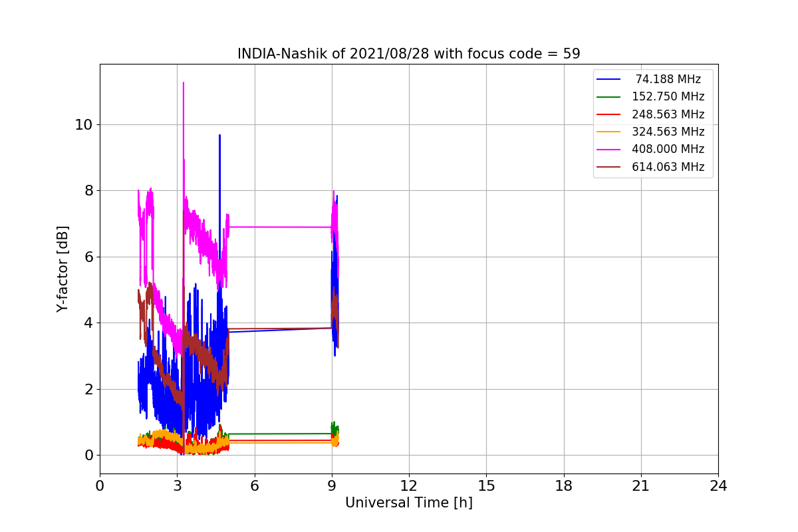
Task: Click the x-axis tick label 9
Action: [x=332, y=486]
